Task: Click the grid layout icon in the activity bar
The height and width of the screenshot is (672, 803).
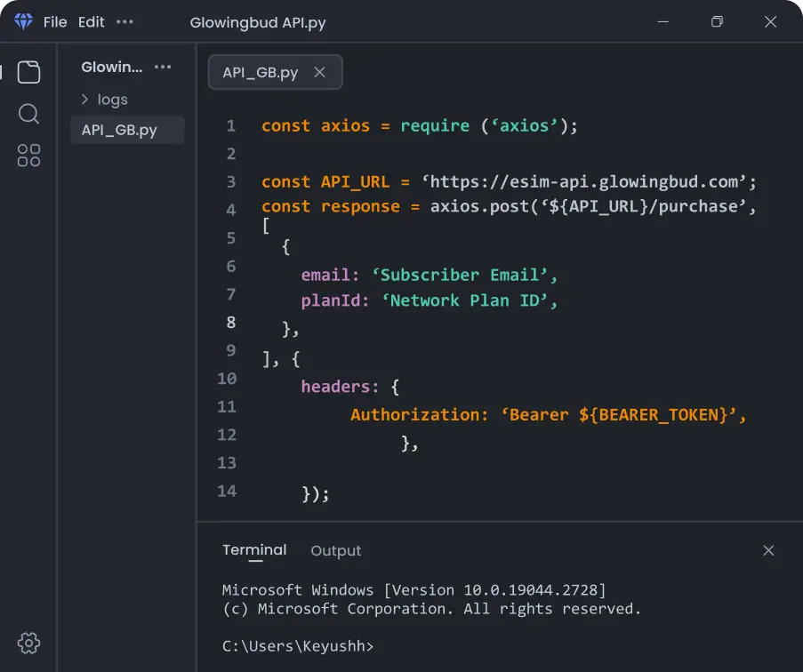Action: 28,156
